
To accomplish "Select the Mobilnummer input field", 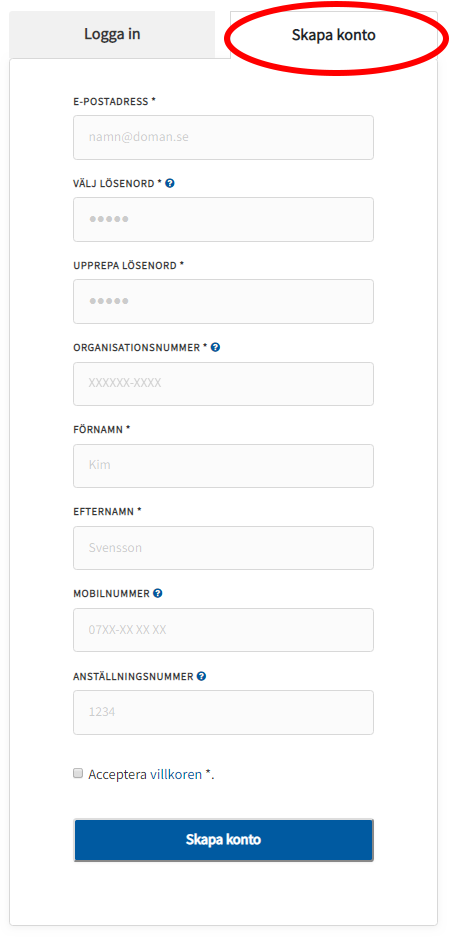I will click(224, 630).
